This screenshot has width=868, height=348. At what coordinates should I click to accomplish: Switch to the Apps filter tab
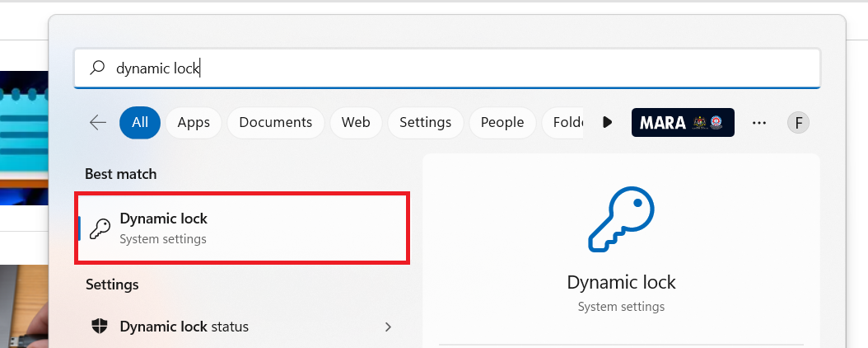(x=194, y=122)
